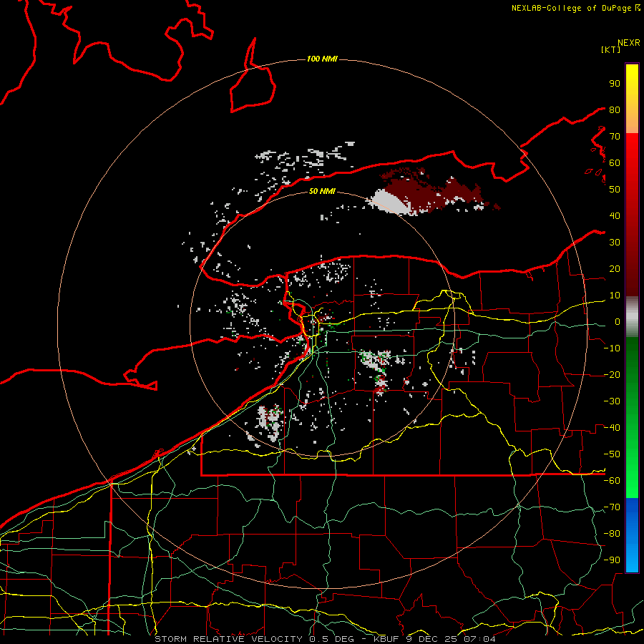Image resolution: width=644 pixels, height=644 pixels.
Task: Click the gray zero-velocity segment of color bar
Action: pos(632,317)
